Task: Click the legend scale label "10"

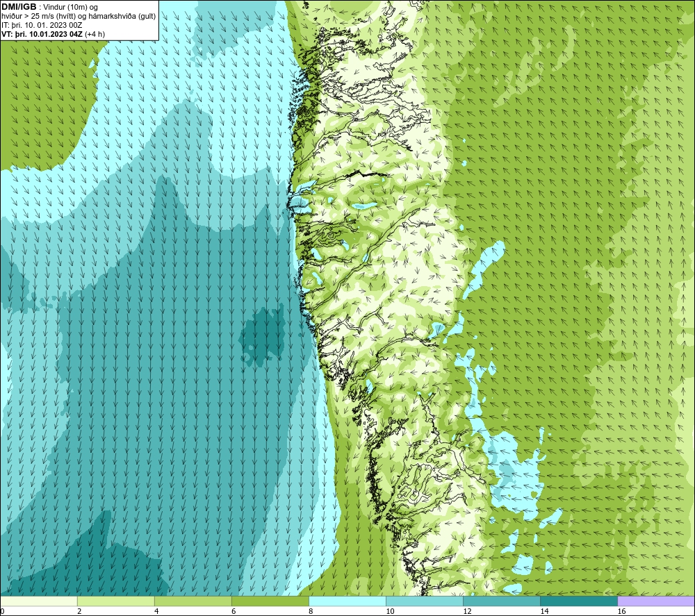Action: [x=390, y=611]
